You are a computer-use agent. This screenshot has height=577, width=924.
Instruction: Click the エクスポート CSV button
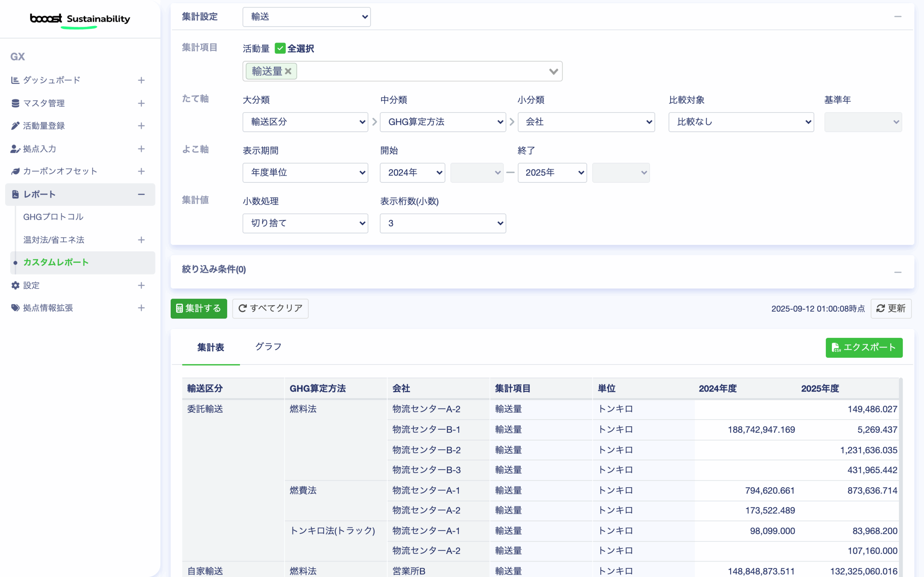(x=864, y=347)
